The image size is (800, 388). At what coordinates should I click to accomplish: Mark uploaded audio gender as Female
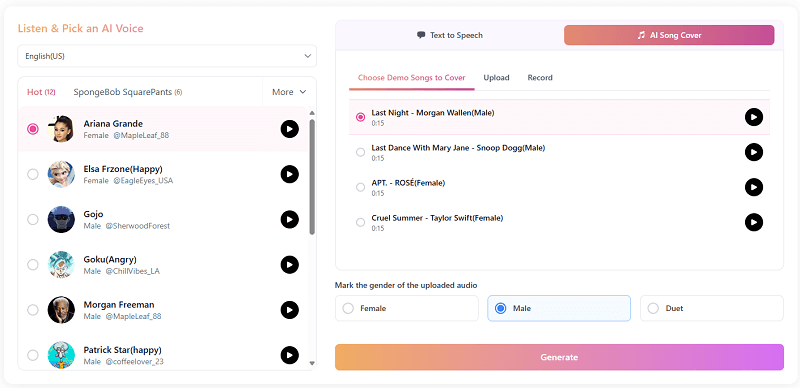[x=407, y=308]
